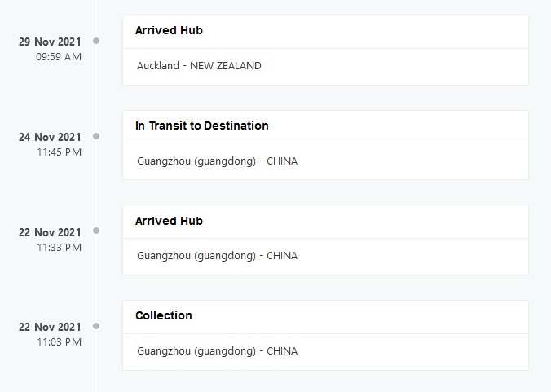Click the Guangzhou location under Collection
The height and width of the screenshot is (392, 551).
click(x=217, y=351)
